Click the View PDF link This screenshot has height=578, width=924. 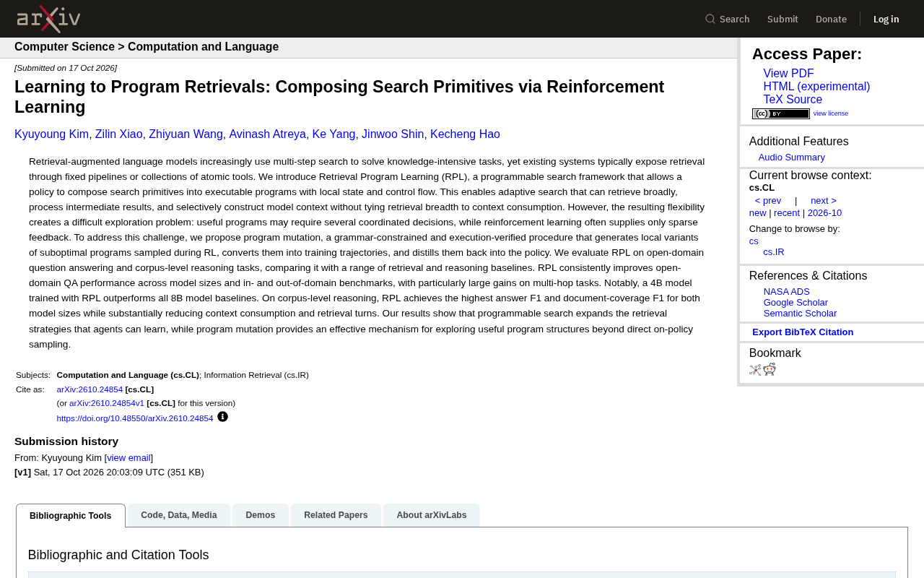click(x=788, y=74)
